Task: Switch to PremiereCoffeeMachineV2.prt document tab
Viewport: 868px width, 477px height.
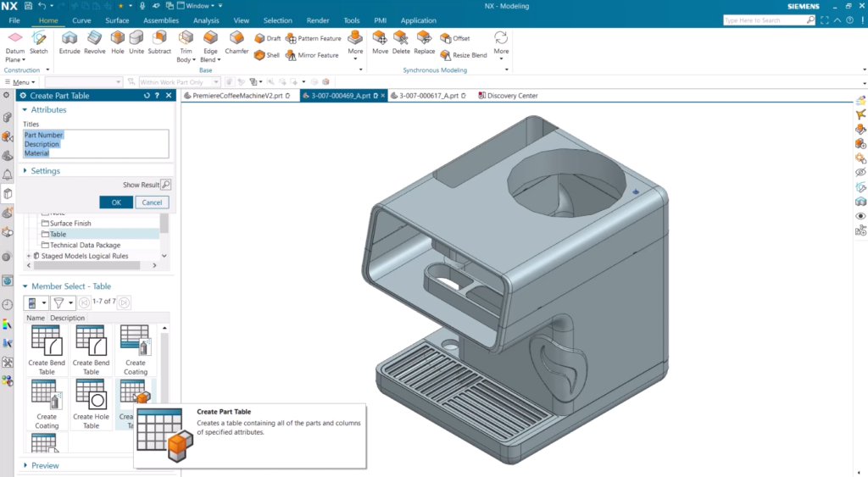Action: [237, 96]
